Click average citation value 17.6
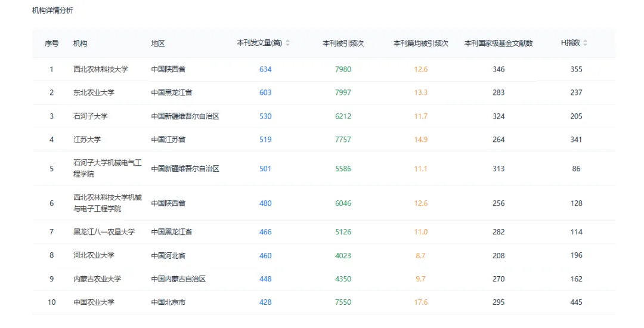This screenshot has height=328, width=644. pos(420,302)
